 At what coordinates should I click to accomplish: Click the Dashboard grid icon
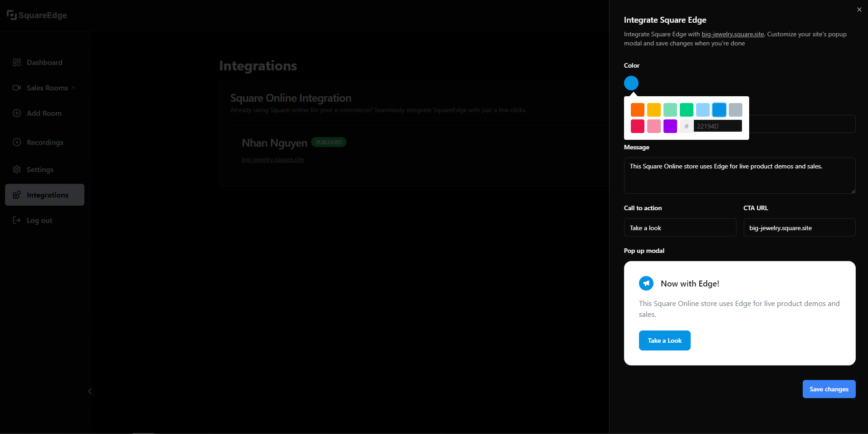click(x=17, y=62)
